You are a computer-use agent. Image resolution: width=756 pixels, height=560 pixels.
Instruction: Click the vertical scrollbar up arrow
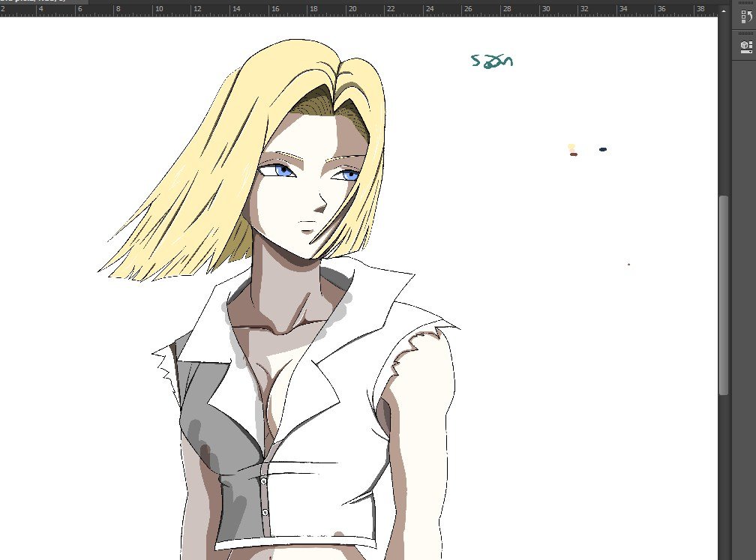[723, 10]
